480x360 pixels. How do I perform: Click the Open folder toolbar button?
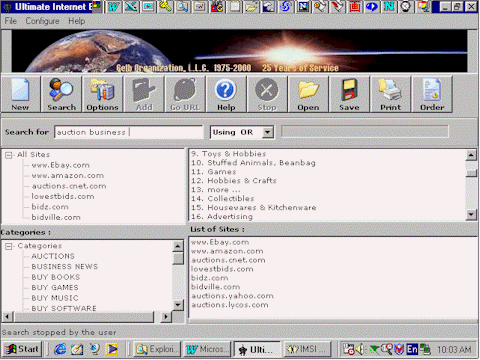pos(308,94)
